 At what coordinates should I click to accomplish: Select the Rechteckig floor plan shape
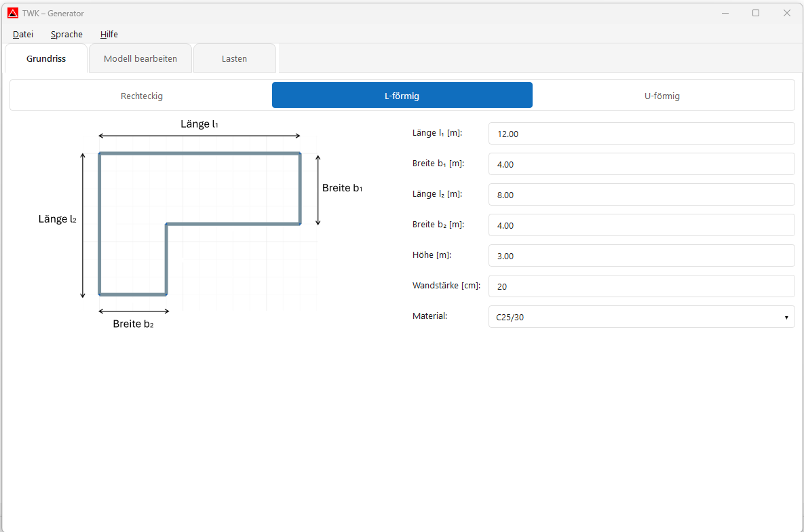[142, 96]
